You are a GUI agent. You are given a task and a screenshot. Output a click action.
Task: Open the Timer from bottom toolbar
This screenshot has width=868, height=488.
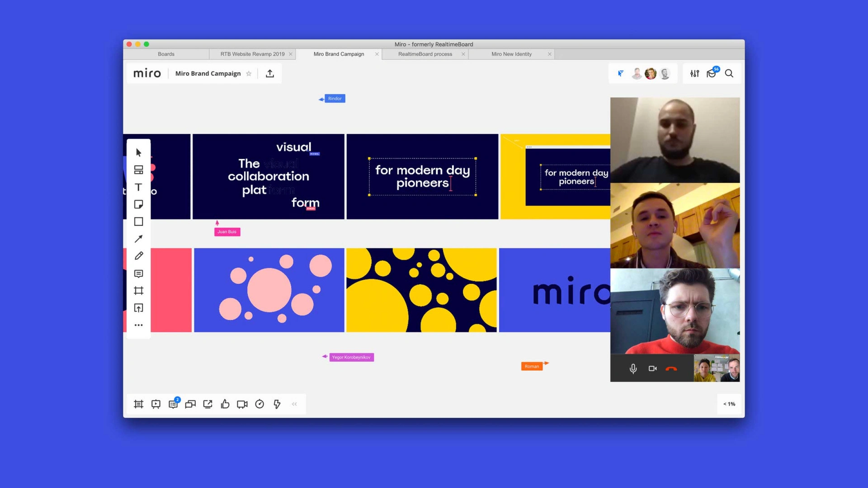coord(259,404)
